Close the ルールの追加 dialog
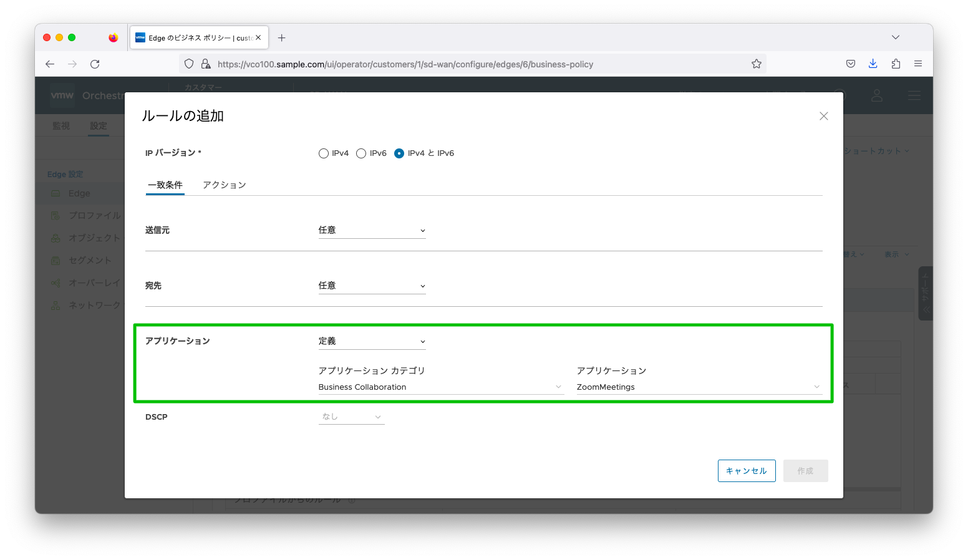The image size is (968, 560). click(824, 116)
